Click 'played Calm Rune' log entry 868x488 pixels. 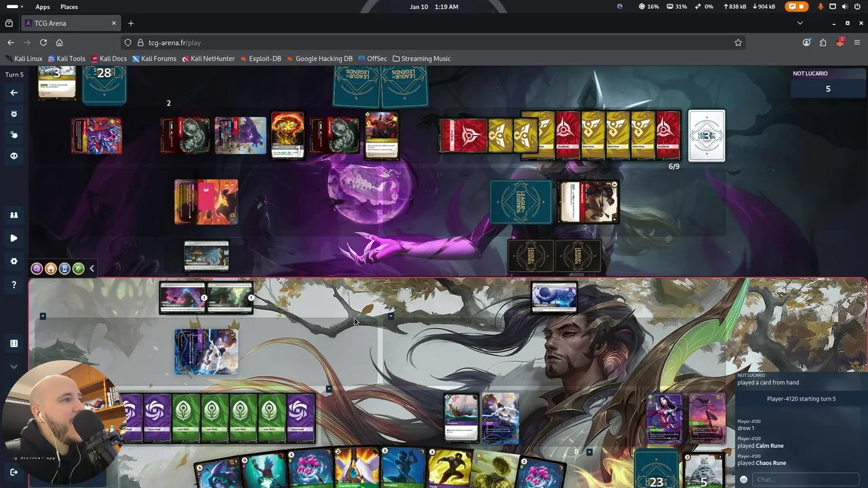(760, 446)
